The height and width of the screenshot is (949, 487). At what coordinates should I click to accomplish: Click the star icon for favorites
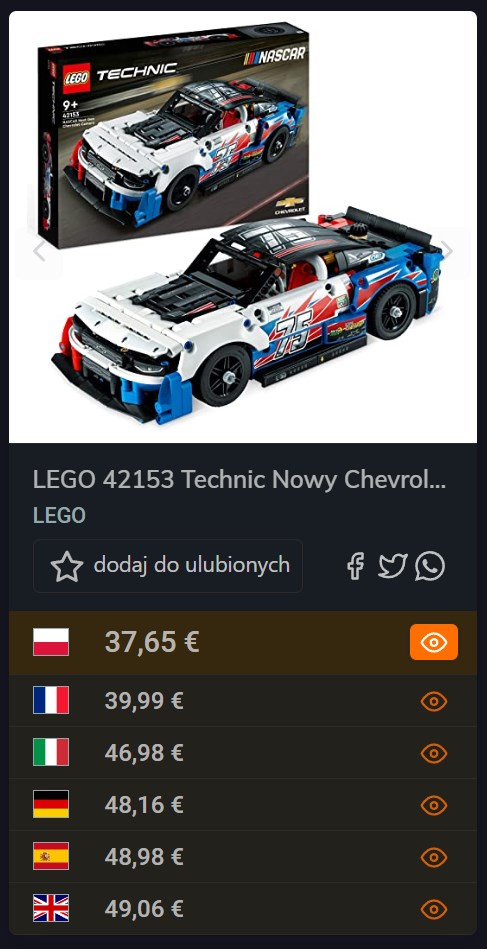click(67, 566)
